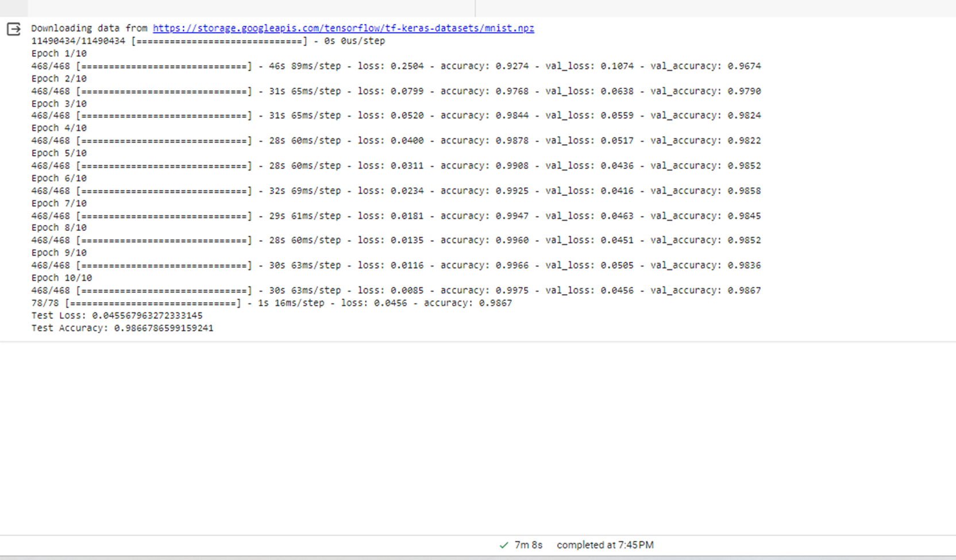This screenshot has height=560, width=956.
Task: Click 'completed at 7:45PM' status text
Action: pos(605,545)
